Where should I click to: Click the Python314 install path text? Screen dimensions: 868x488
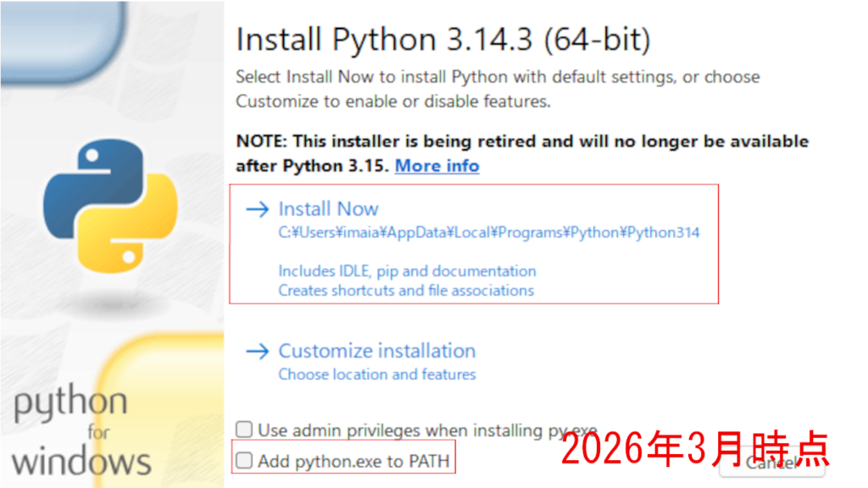489,233
